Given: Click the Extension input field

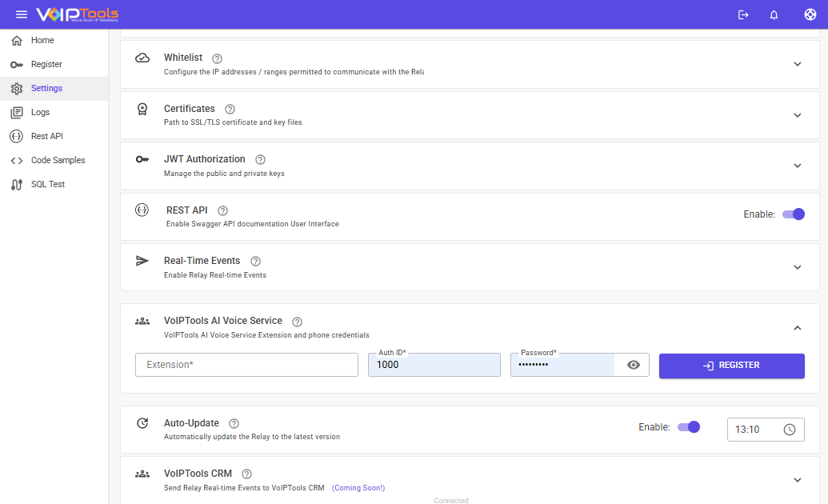Looking at the screenshot, I should 246,365.
